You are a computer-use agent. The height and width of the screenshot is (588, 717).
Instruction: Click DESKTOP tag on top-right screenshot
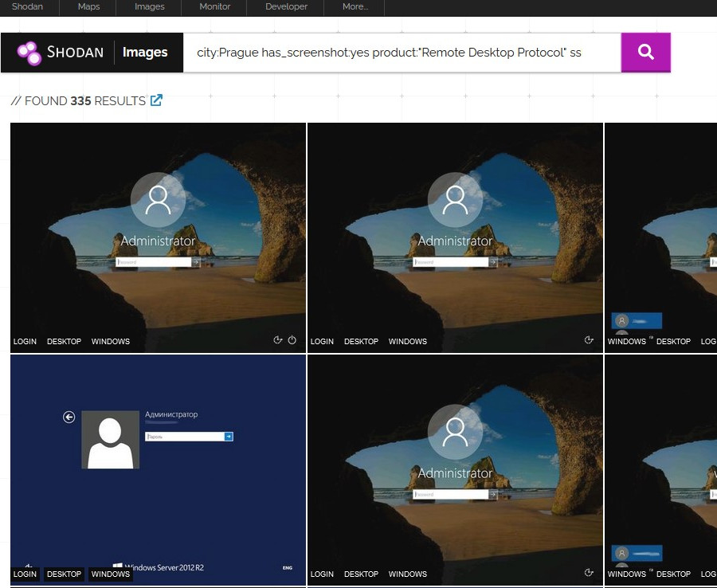(673, 342)
